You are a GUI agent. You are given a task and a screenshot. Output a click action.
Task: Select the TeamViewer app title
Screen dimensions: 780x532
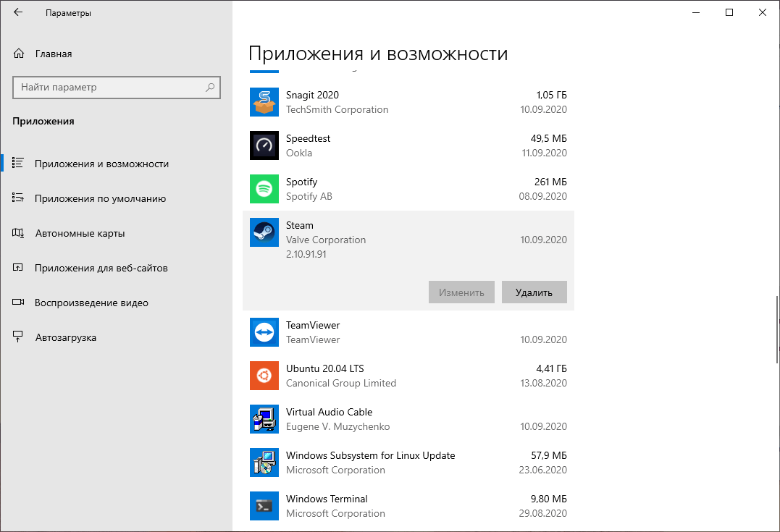[313, 325]
